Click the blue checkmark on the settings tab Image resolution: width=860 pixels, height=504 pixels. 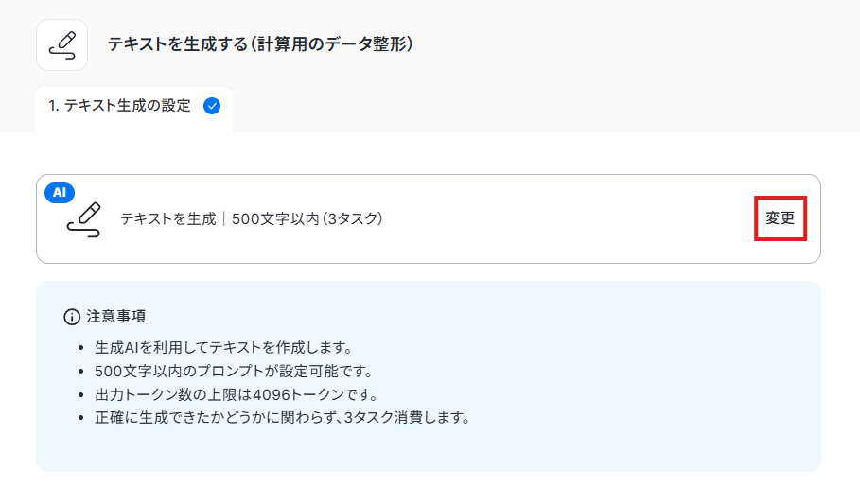click(212, 106)
